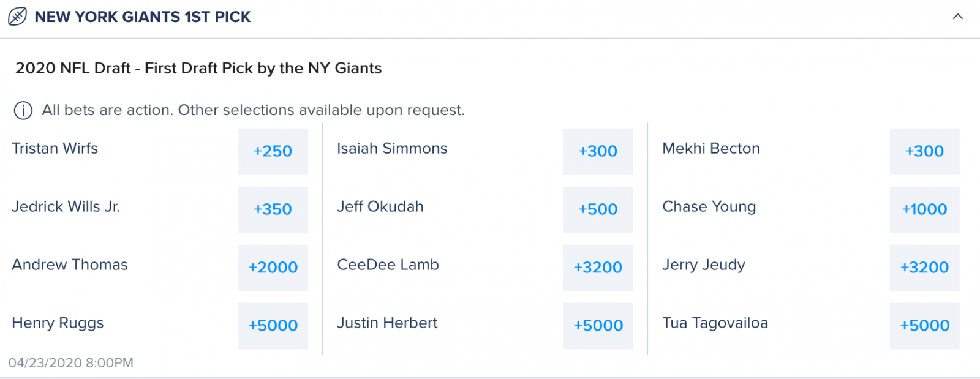
Task: Click the 2020 NFL Draft market title
Action: 198,68
